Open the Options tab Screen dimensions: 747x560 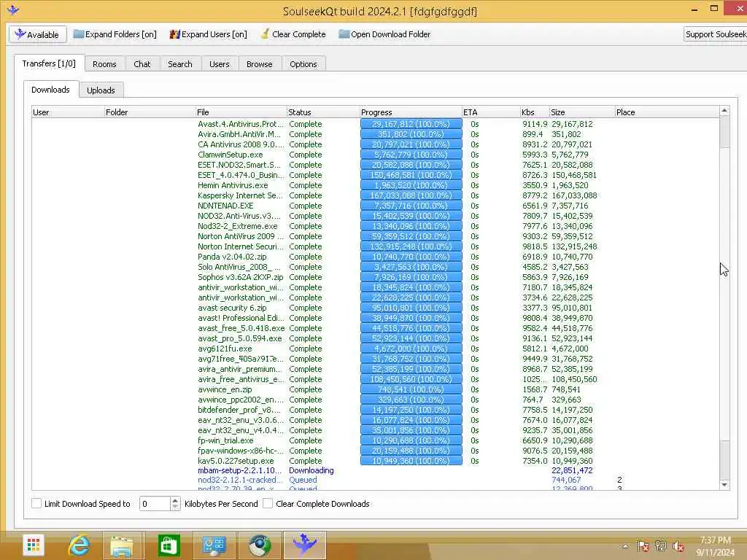(x=303, y=64)
